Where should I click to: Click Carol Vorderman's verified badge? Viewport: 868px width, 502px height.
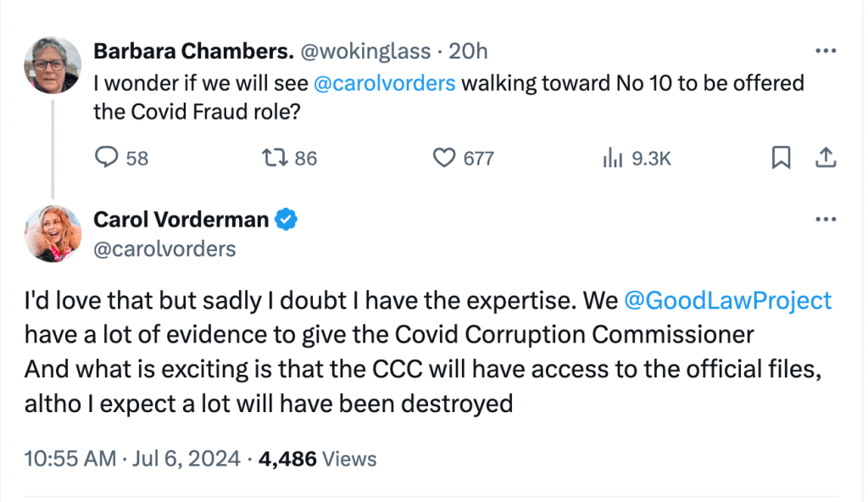(x=288, y=220)
